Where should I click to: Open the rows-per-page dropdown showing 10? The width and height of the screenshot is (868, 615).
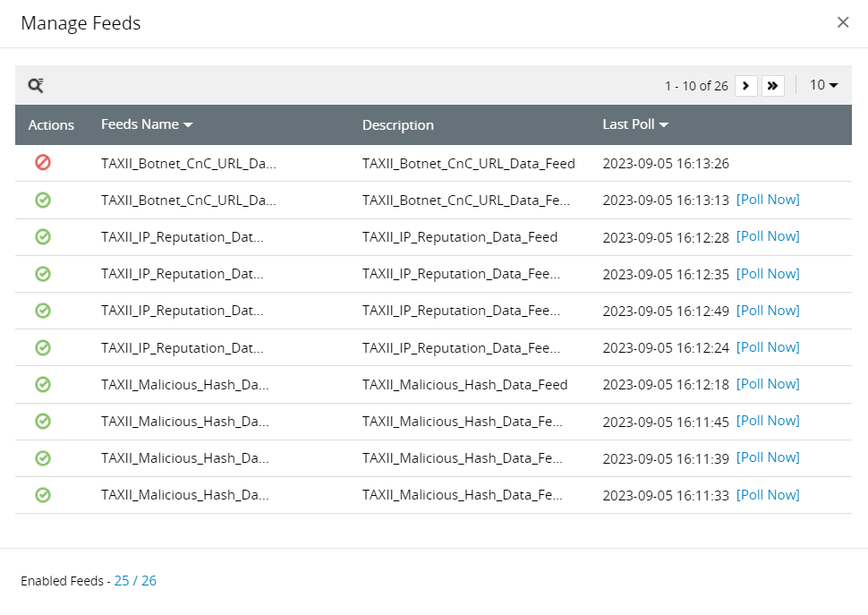point(823,85)
